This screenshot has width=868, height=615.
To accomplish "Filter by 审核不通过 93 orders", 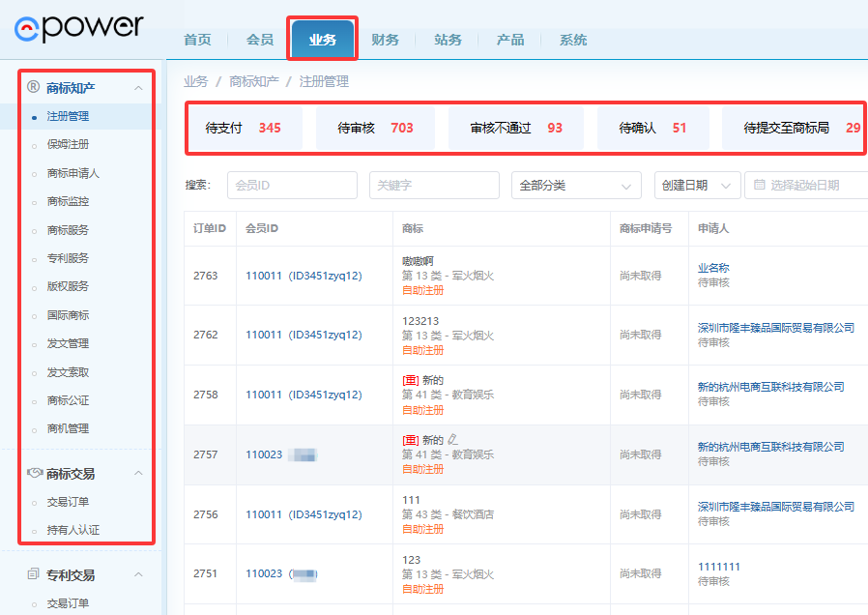I will coord(516,128).
